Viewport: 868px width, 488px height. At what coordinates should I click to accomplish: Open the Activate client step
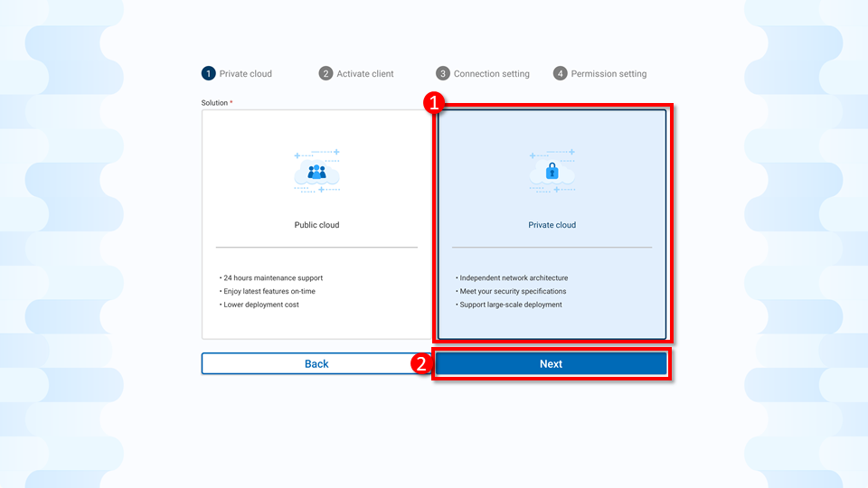click(x=365, y=74)
